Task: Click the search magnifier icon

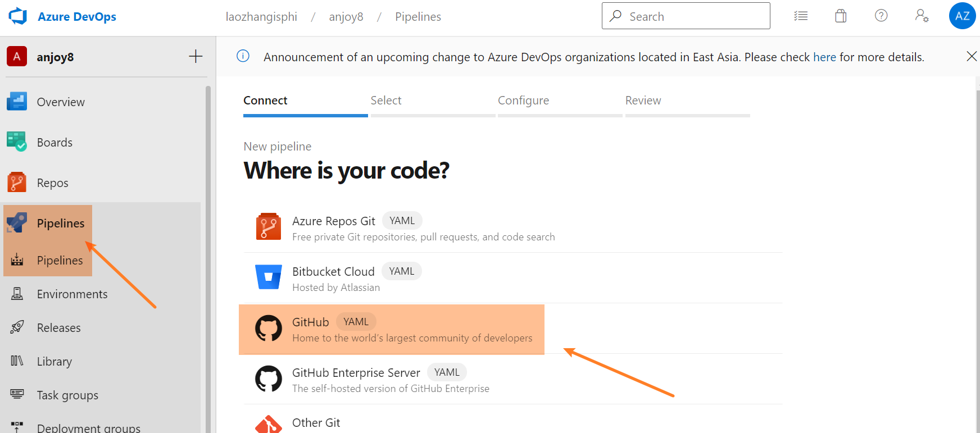Action: pyautogui.click(x=616, y=16)
